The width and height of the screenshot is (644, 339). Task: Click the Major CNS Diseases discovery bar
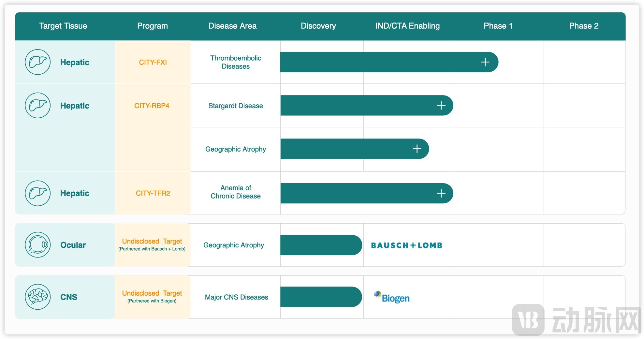321,297
